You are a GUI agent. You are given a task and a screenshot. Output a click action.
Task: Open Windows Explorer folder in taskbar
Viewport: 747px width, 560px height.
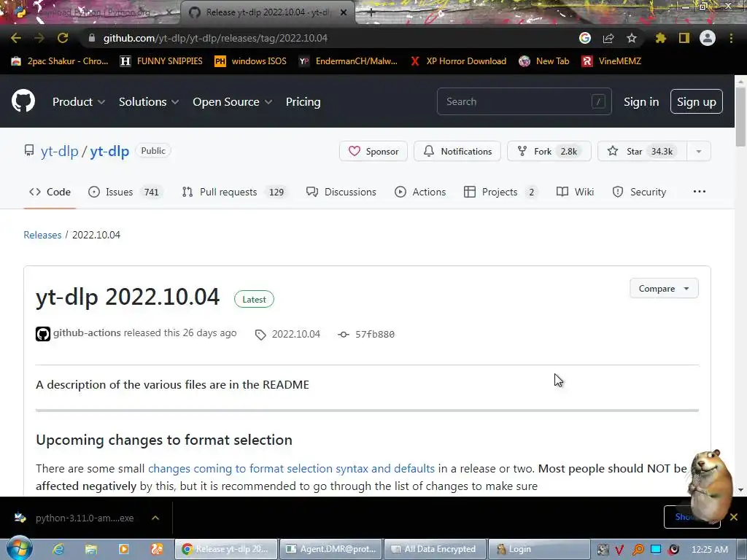click(x=91, y=549)
